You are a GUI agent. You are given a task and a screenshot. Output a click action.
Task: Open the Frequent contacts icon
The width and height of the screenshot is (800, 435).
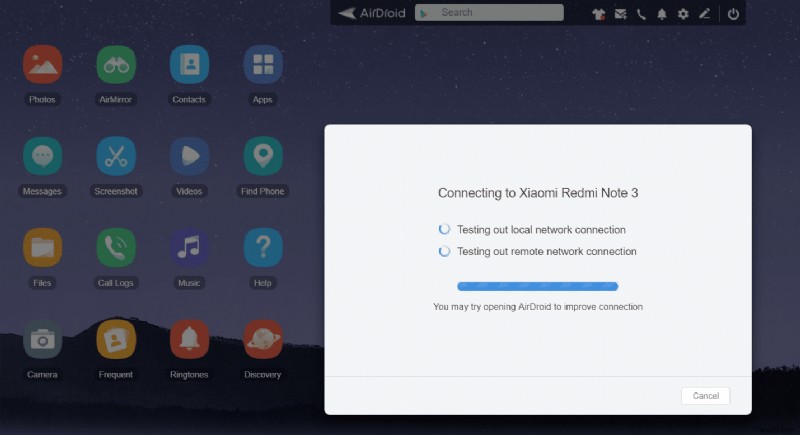tap(116, 340)
